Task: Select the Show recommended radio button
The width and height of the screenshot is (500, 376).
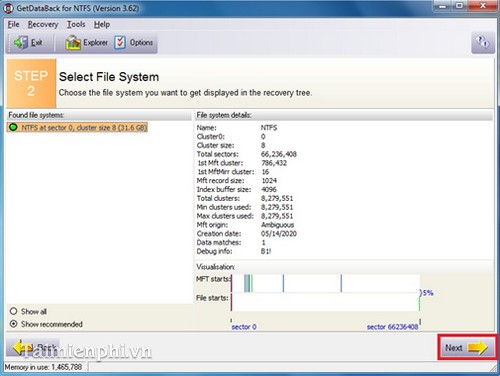Action: [x=13, y=324]
